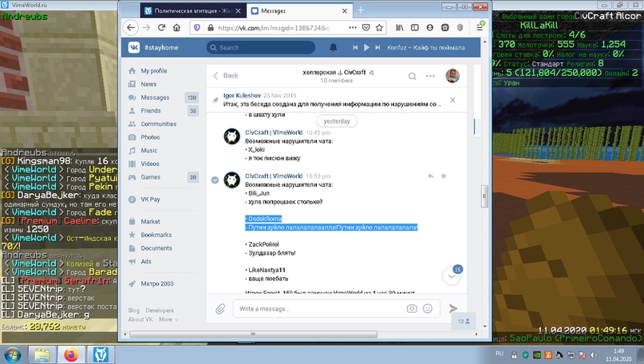Expand More footer dropdown
The width and height of the screenshot is (644, 364).
tap(168, 319)
